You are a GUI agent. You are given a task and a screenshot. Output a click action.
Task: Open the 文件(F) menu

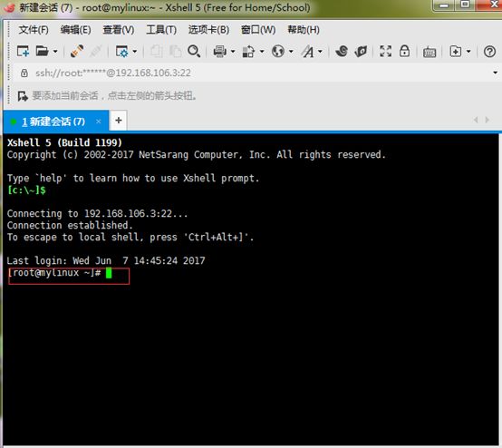pos(34,30)
